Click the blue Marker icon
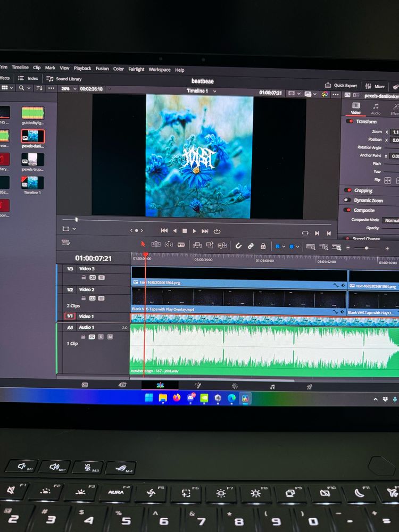The height and width of the screenshot is (532, 399). click(x=292, y=247)
